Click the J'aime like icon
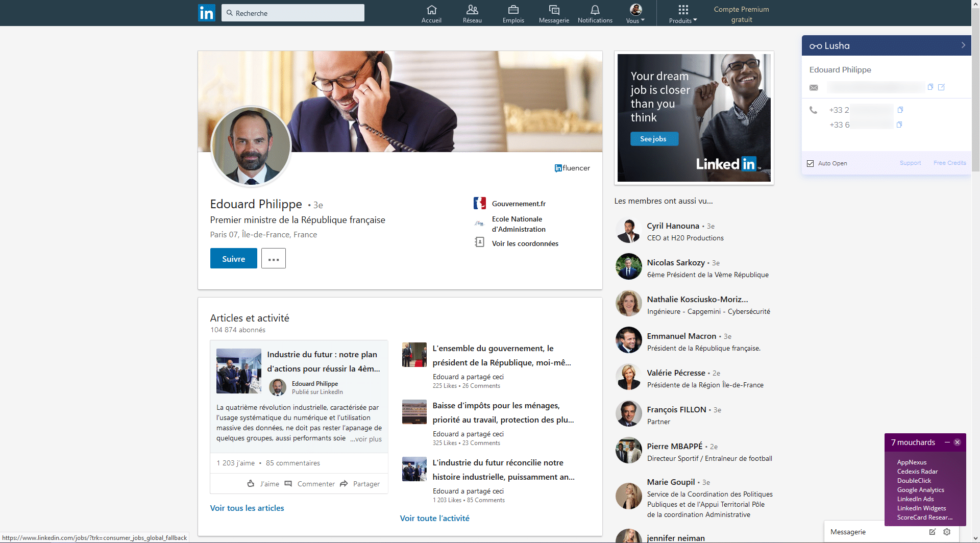 click(251, 483)
